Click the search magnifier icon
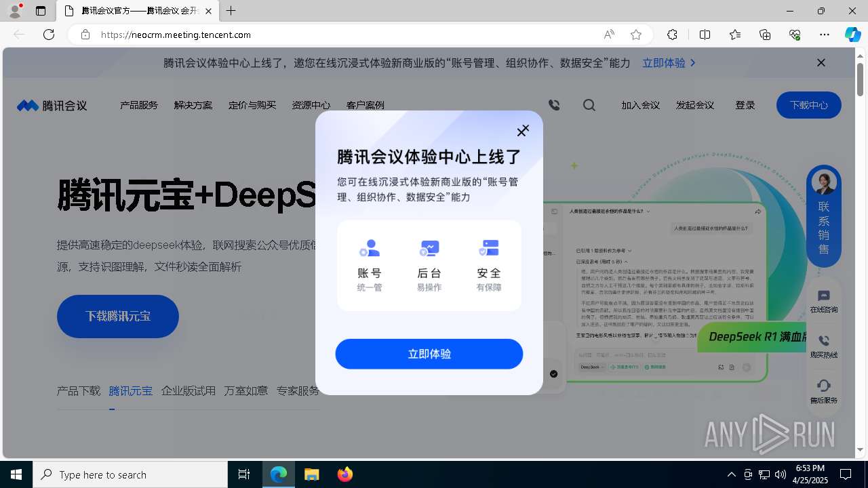 coord(589,105)
